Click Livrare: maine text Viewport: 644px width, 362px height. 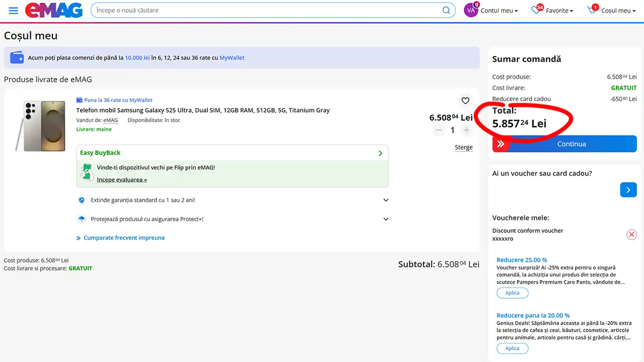point(94,129)
